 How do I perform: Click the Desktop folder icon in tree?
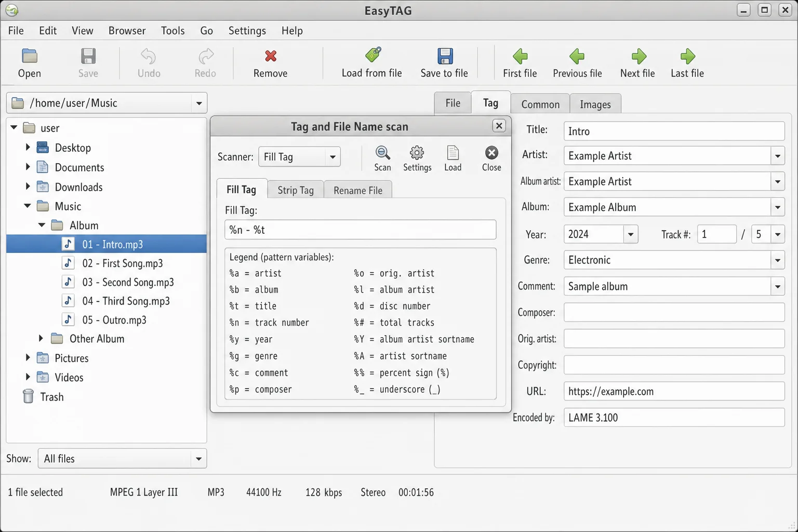43,148
